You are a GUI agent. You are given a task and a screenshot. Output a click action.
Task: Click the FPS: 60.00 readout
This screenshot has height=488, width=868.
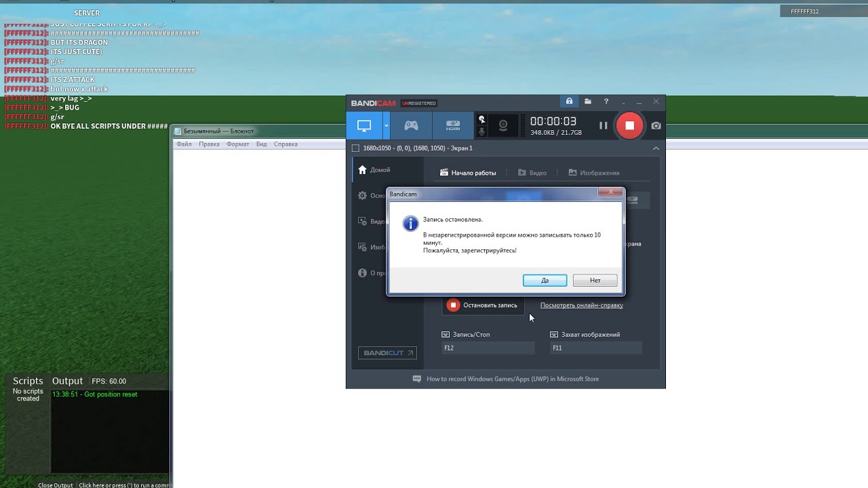tap(108, 381)
